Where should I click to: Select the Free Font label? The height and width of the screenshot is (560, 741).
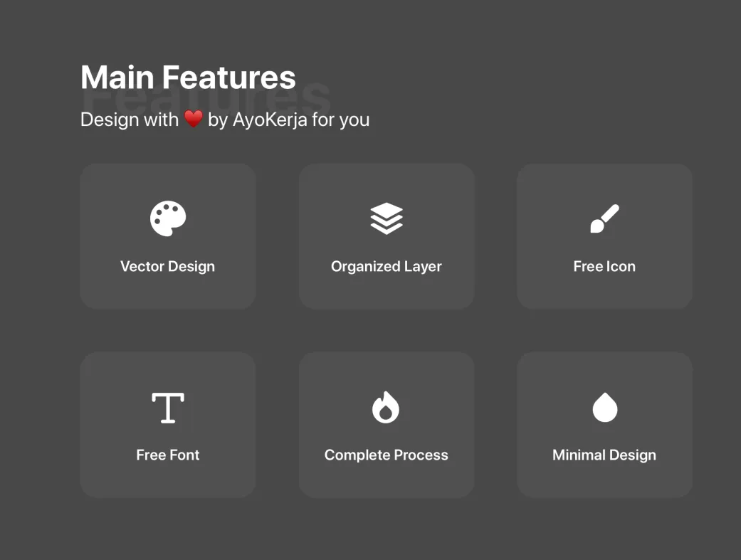[168, 455]
